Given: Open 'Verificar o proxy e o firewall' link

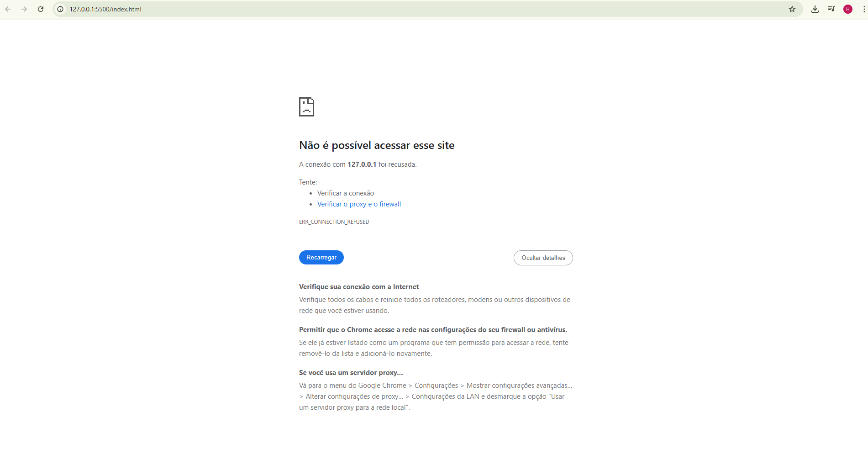Looking at the screenshot, I should click(x=359, y=204).
